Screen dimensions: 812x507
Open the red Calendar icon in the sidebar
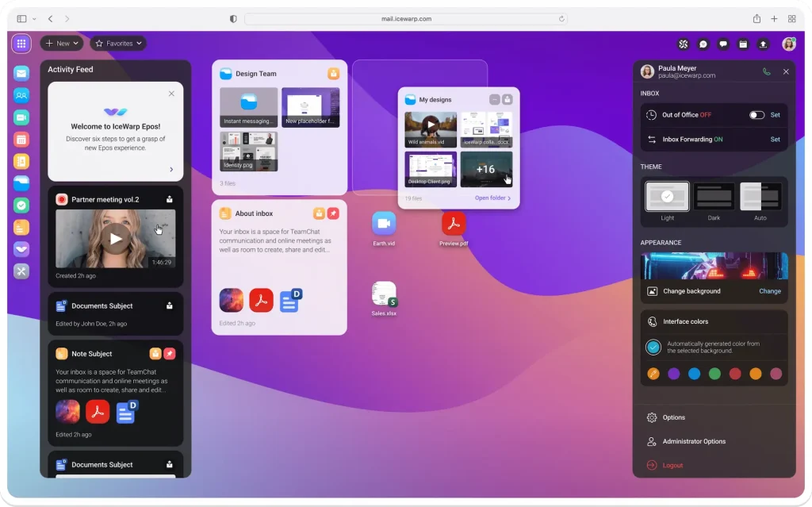click(x=21, y=139)
